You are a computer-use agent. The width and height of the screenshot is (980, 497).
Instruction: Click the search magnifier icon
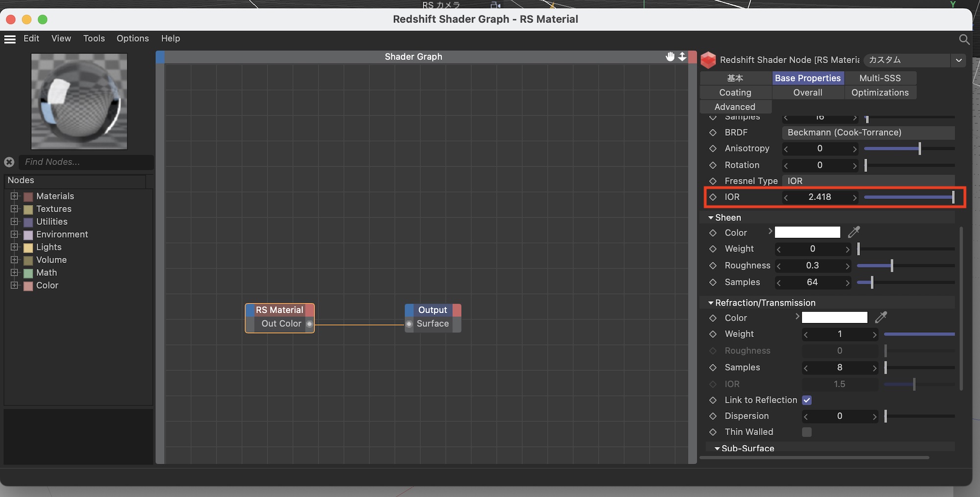click(x=964, y=39)
